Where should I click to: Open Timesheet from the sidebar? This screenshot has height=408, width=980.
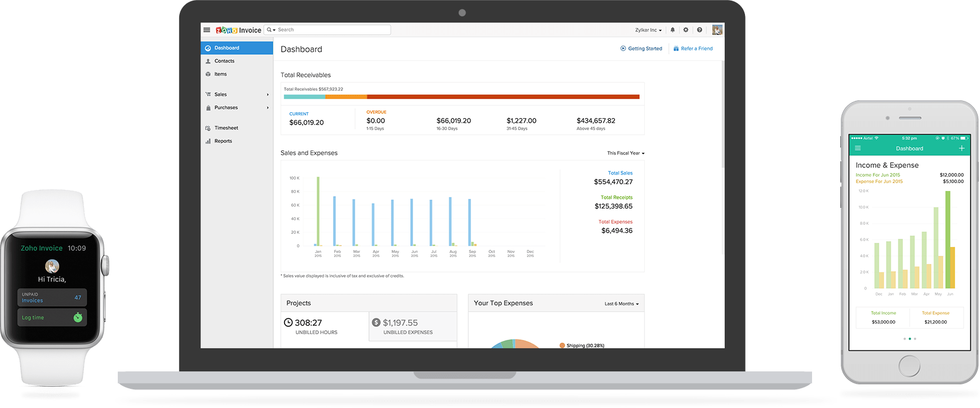tap(226, 128)
